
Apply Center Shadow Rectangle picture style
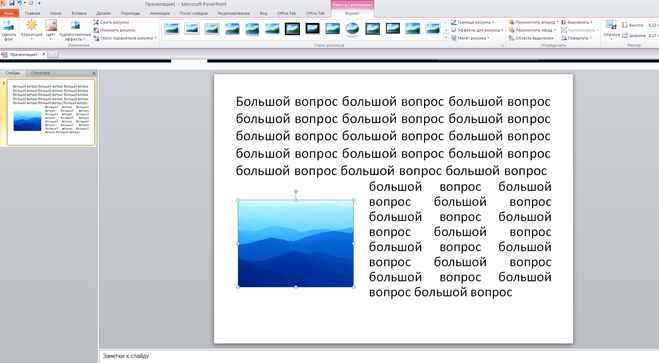pos(413,29)
